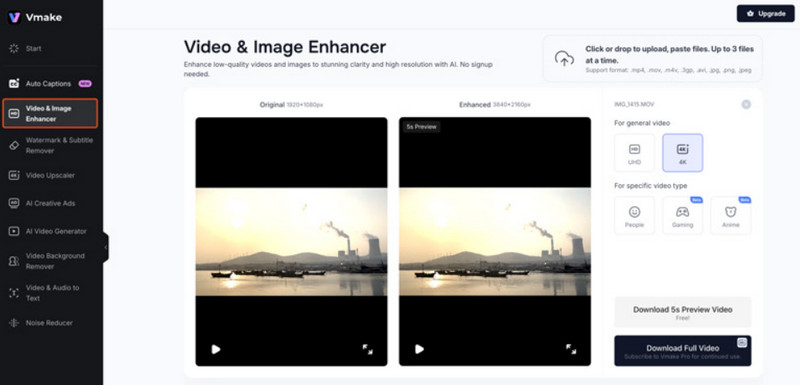Choose the 4K enhancement option

[683, 153]
